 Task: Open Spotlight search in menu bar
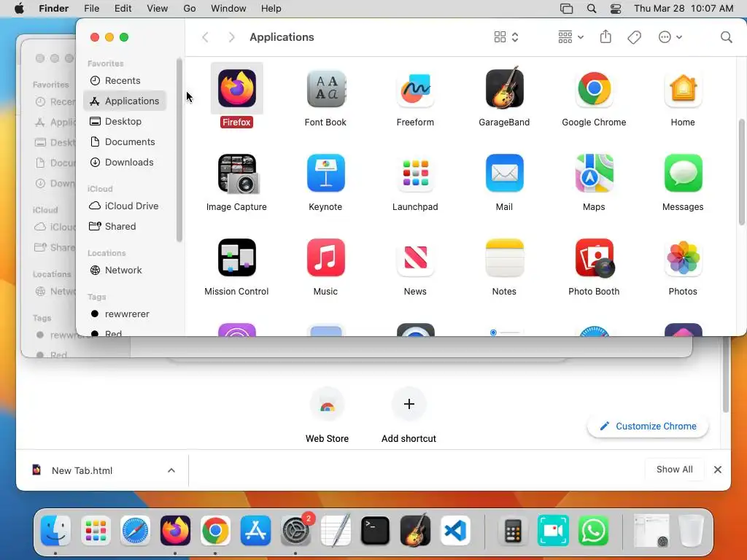[591, 9]
